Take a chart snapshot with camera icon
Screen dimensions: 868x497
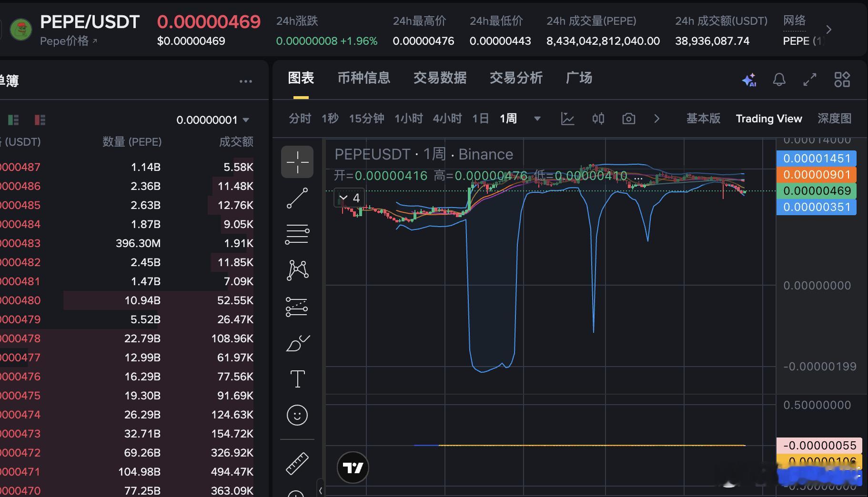[x=629, y=119]
